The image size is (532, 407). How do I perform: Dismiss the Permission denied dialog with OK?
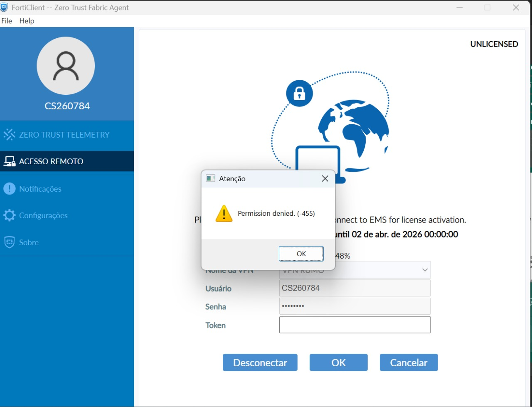[301, 254]
